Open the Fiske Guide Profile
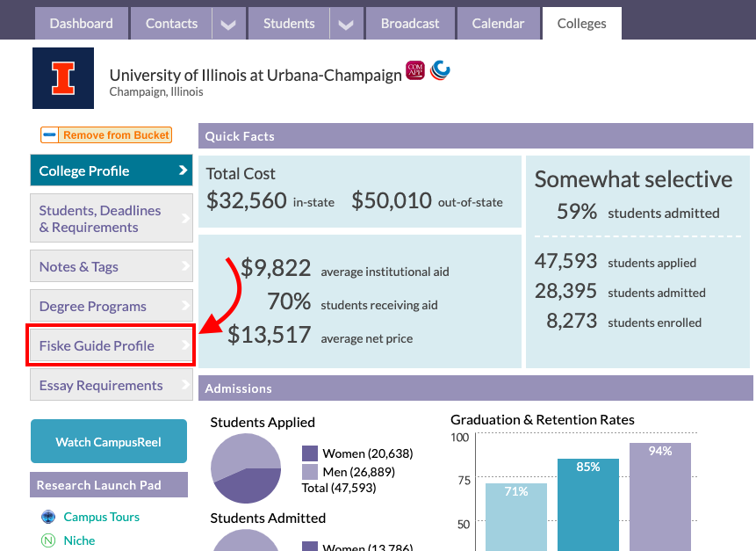Image resolution: width=756 pixels, height=551 pixels. click(x=112, y=345)
